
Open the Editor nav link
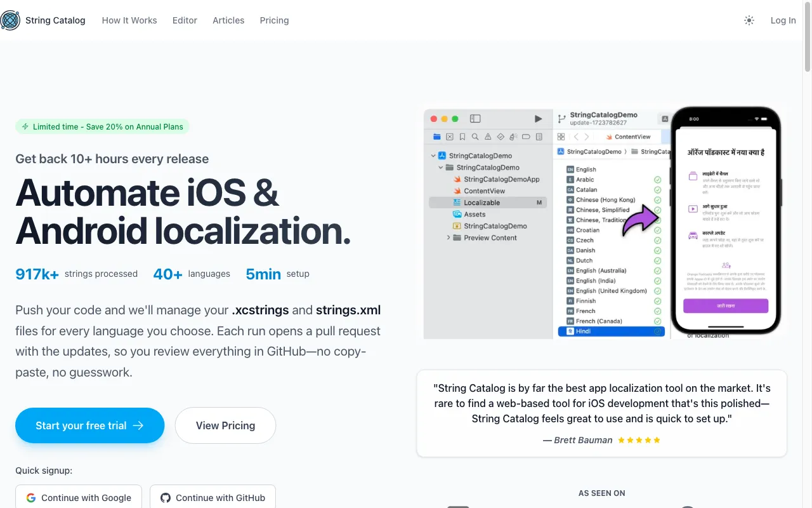tap(185, 20)
